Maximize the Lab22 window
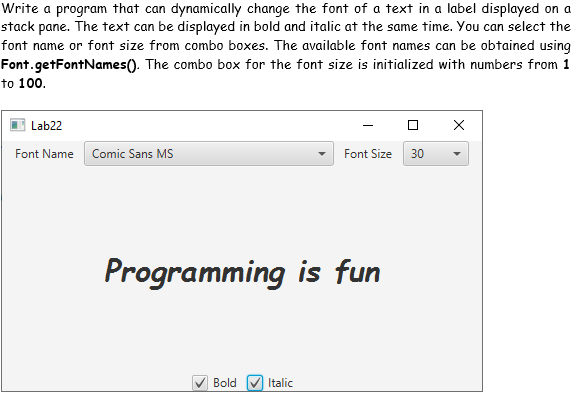Viewport: 578px width, 398px height. [x=413, y=125]
